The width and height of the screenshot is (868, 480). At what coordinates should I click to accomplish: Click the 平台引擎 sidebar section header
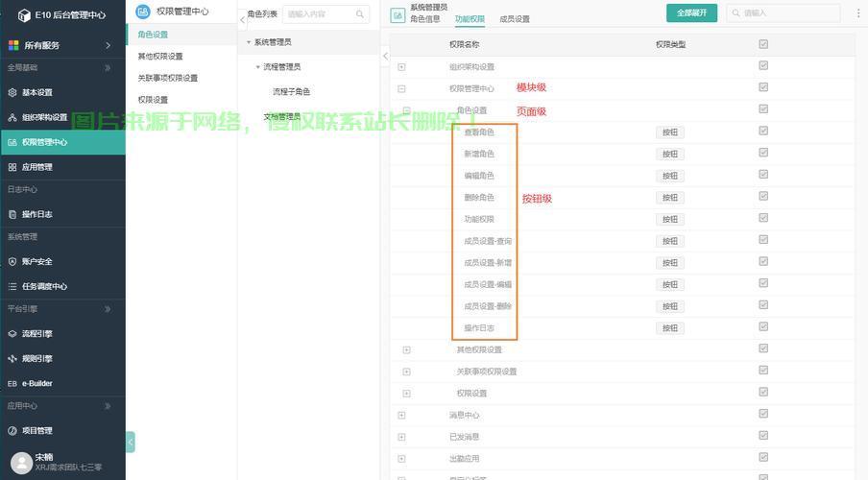(x=22, y=309)
